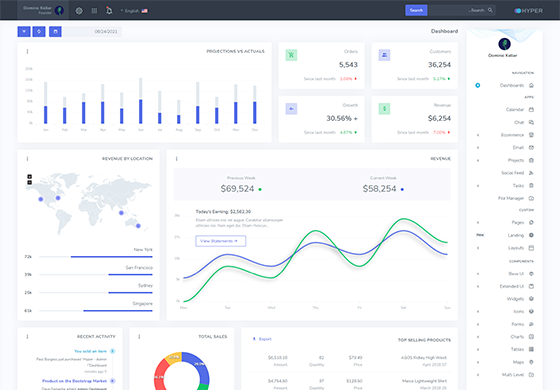Click the Charts icon in the sidebar
This screenshot has width=560, height=390.
pyautogui.click(x=531, y=337)
